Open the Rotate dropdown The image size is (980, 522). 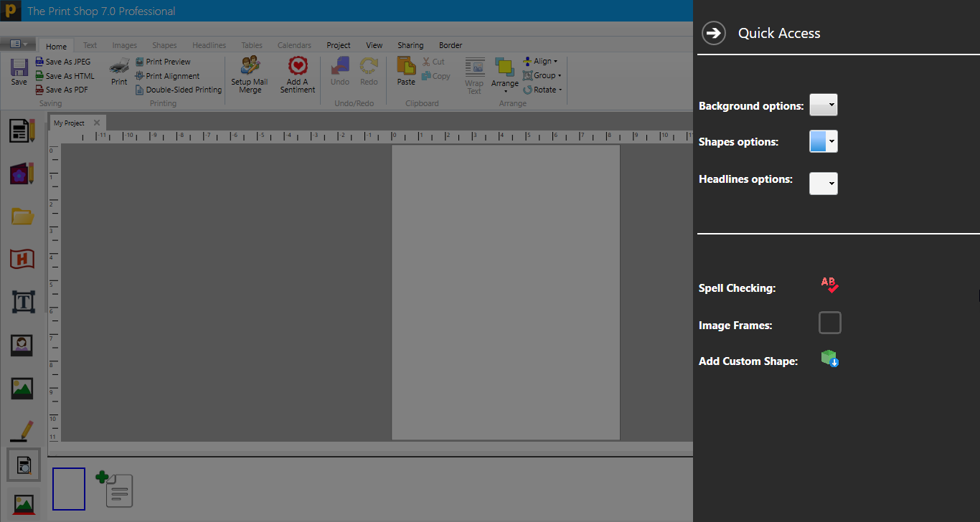(x=542, y=90)
